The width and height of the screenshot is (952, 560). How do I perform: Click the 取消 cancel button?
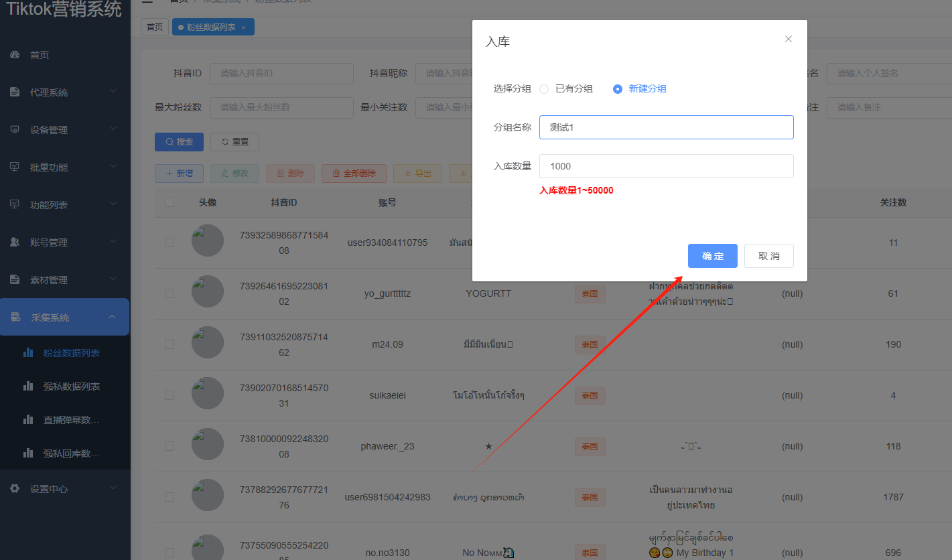coord(769,256)
